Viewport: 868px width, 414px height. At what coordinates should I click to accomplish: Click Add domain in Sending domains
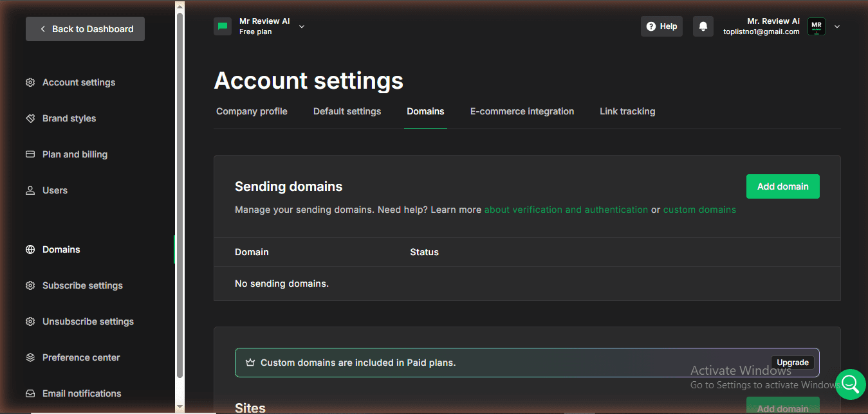(782, 186)
